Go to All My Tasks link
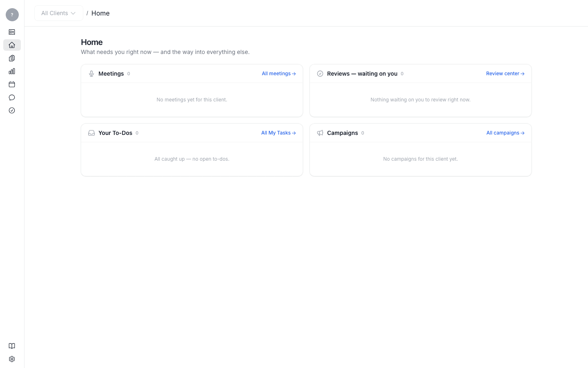The width and height of the screenshot is (588, 368). [278, 133]
